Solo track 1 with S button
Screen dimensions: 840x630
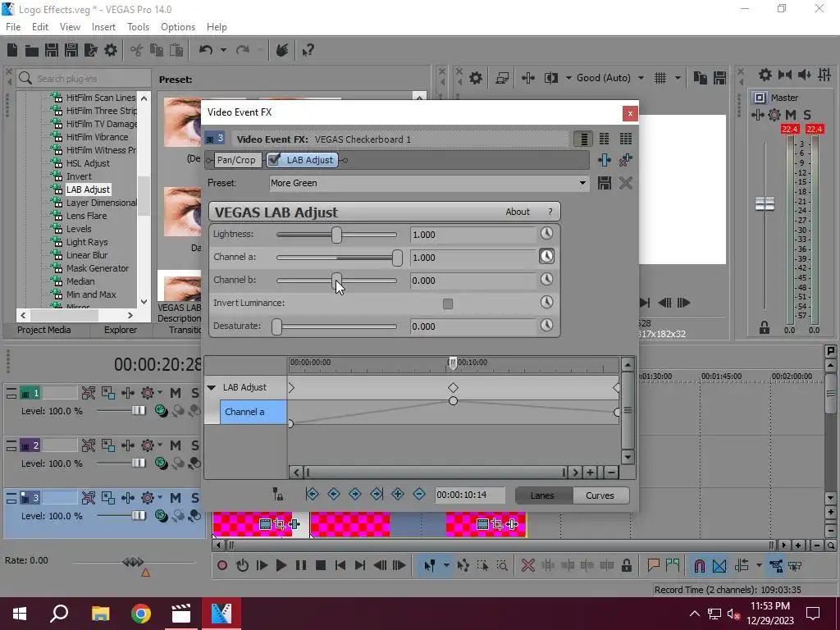point(195,393)
